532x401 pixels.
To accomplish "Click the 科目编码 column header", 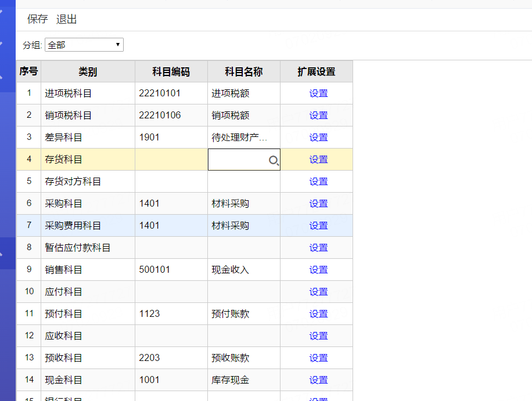I will [171, 71].
